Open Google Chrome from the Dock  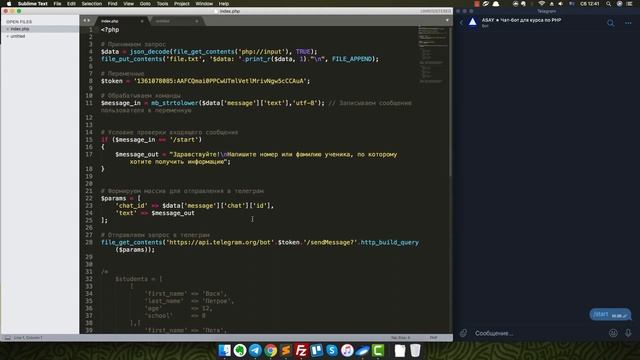tap(271, 350)
